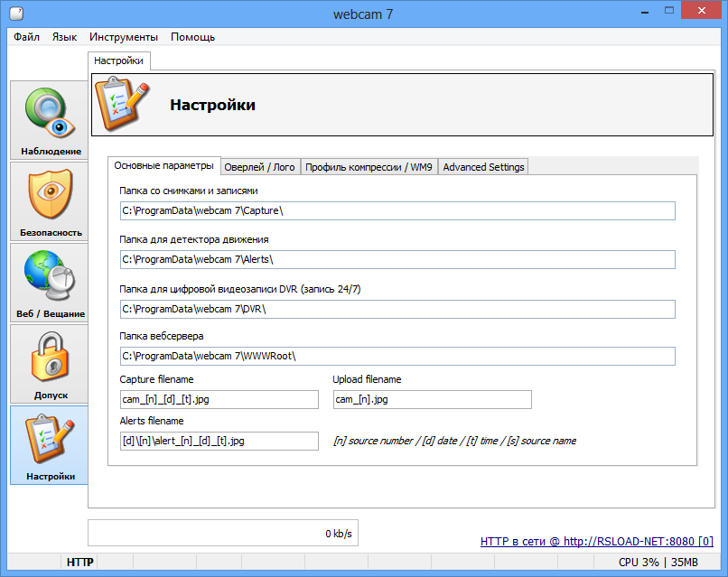The height and width of the screenshot is (577, 728).
Task: Click the filename variables legend text
Action: pyautogui.click(x=454, y=441)
